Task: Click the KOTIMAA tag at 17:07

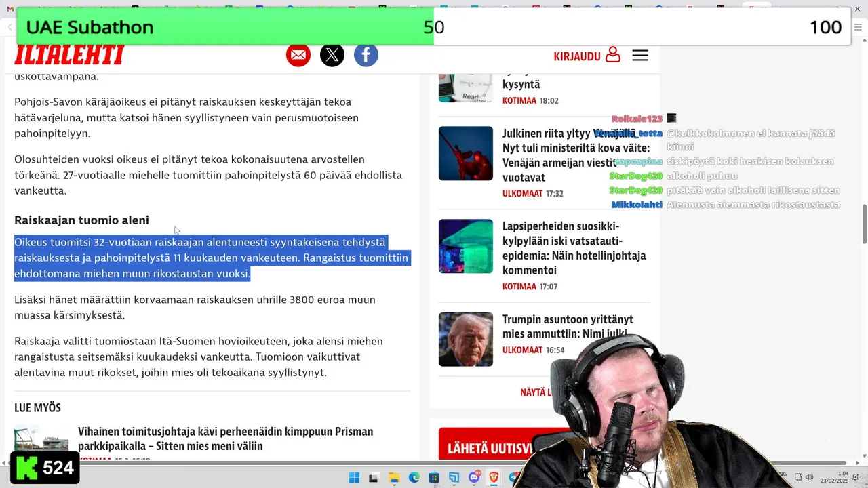Action: (x=519, y=287)
